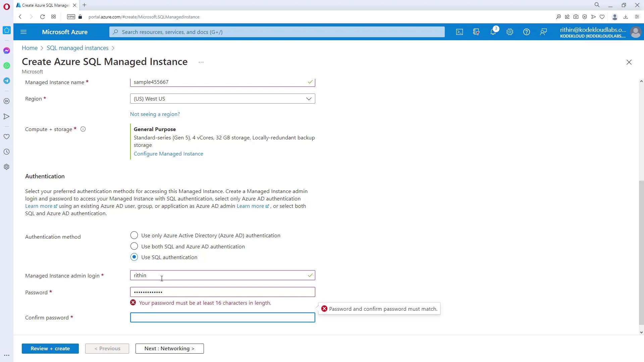Open Azure Cloud Shell icon

(x=459, y=32)
